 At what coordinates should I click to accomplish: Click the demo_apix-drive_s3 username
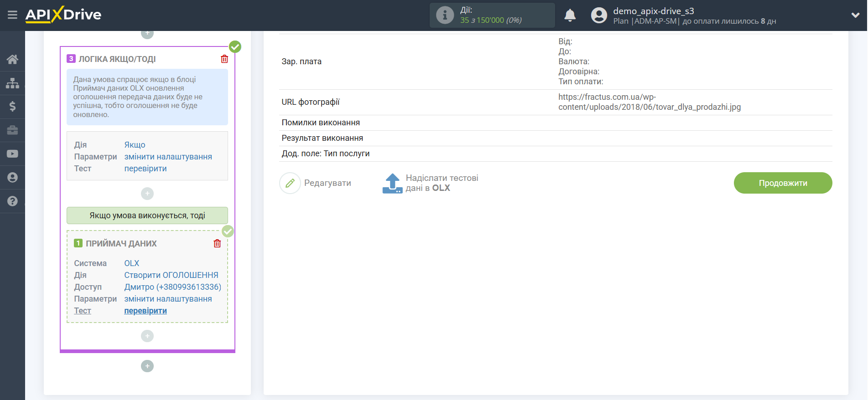click(x=653, y=11)
